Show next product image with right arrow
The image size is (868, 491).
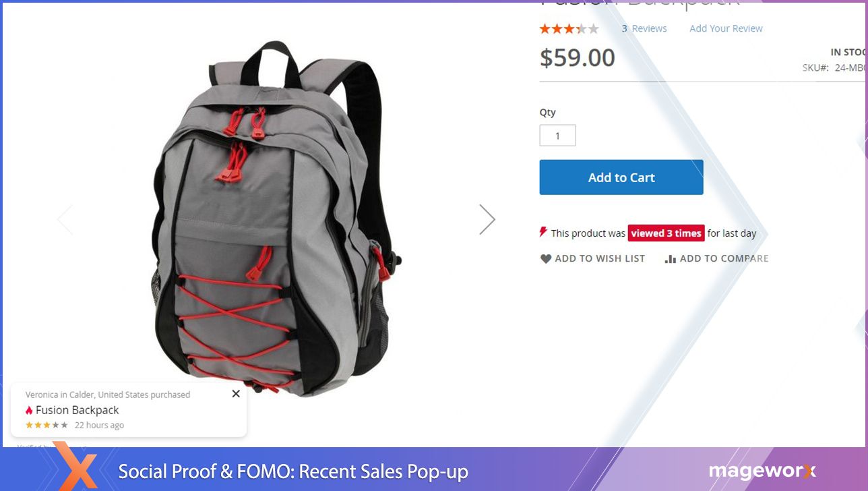pyautogui.click(x=487, y=219)
